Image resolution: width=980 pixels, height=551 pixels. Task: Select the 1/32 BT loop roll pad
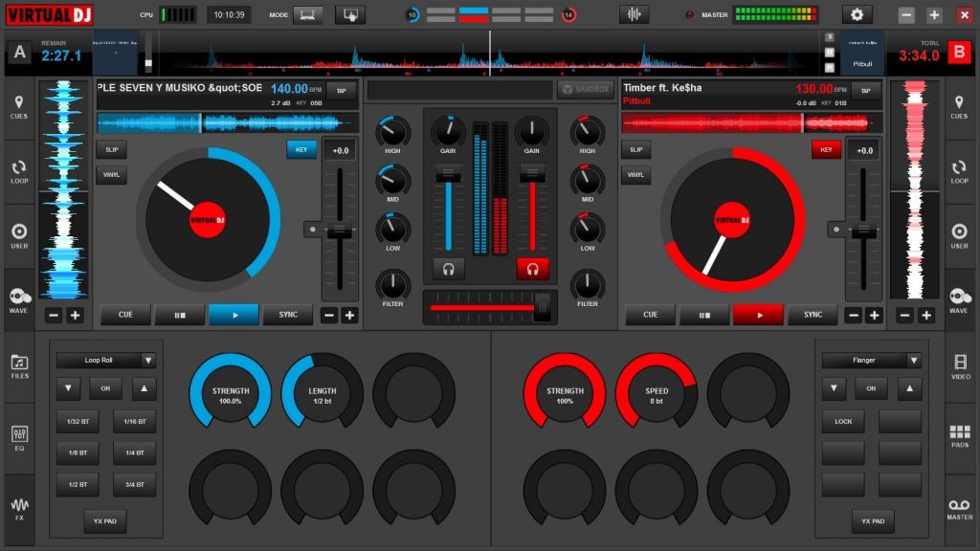tap(78, 422)
